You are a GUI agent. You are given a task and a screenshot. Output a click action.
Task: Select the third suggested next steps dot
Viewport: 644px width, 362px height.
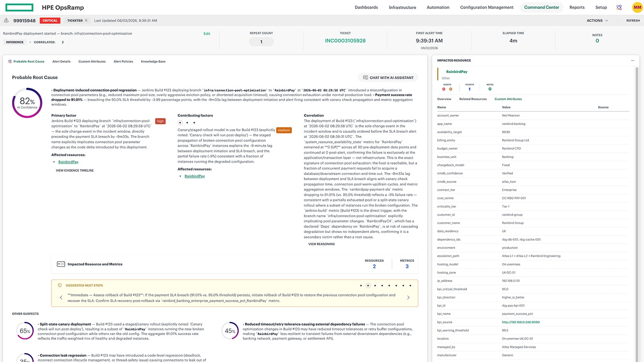[x=375, y=286]
